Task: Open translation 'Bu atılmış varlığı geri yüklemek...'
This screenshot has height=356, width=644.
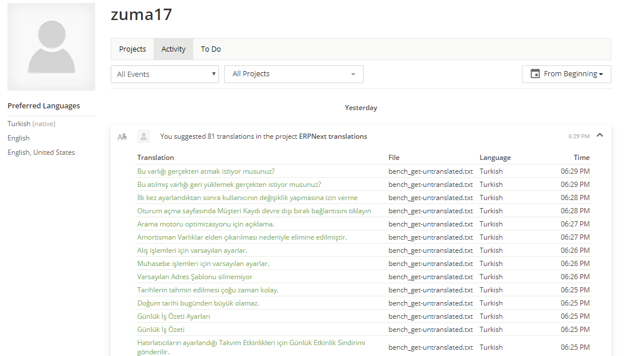Action: pos(229,185)
